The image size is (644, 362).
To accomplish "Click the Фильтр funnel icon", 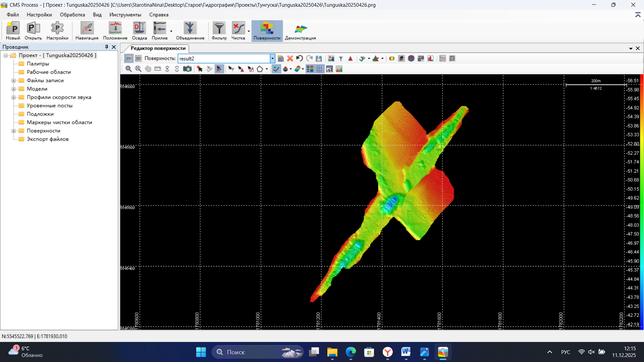I will (219, 31).
